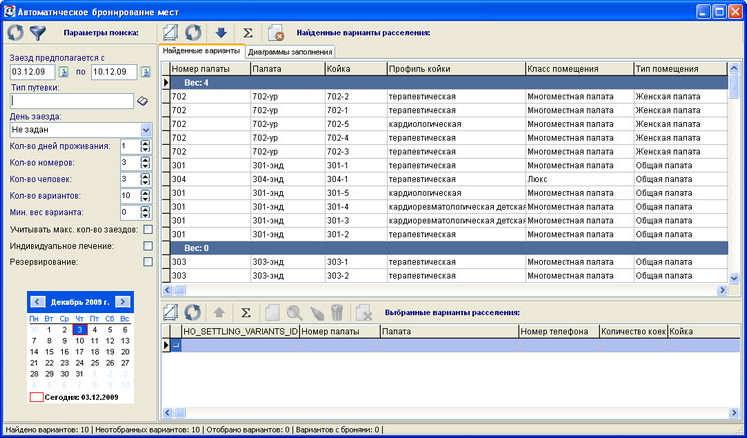This screenshot has height=438, width=747.
Task: Click stepper for Кол-во человек
Action: [145, 180]
